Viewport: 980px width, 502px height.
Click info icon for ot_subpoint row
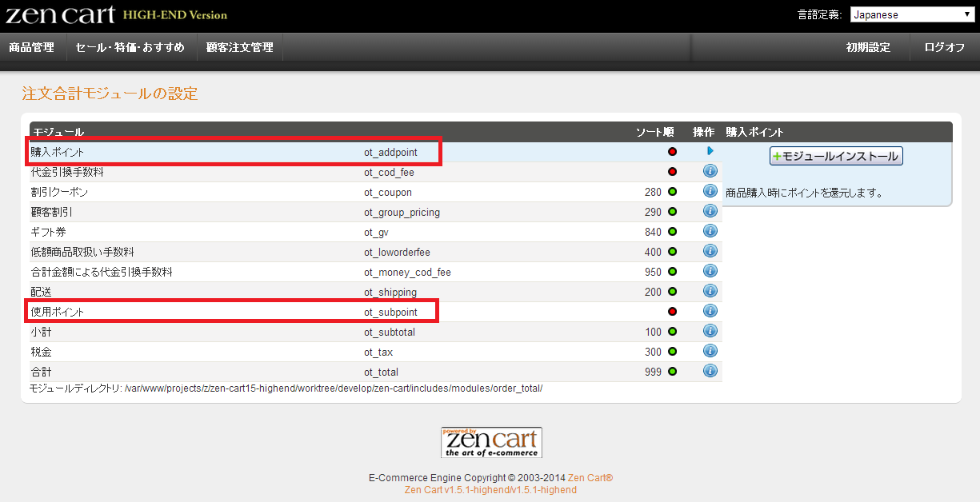point(710,311)
